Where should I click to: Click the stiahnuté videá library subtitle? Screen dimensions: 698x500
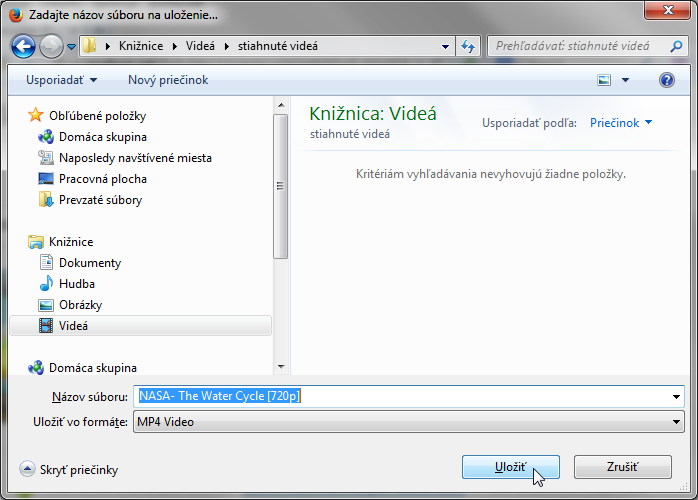pos(350,134)
